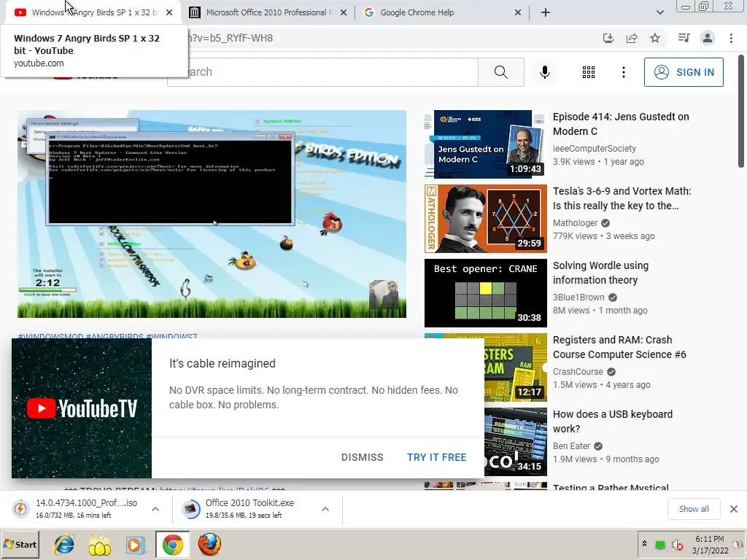Click the install app icon in the address bar
Viewport: 747px width, 560px height.
coord(608,38)
